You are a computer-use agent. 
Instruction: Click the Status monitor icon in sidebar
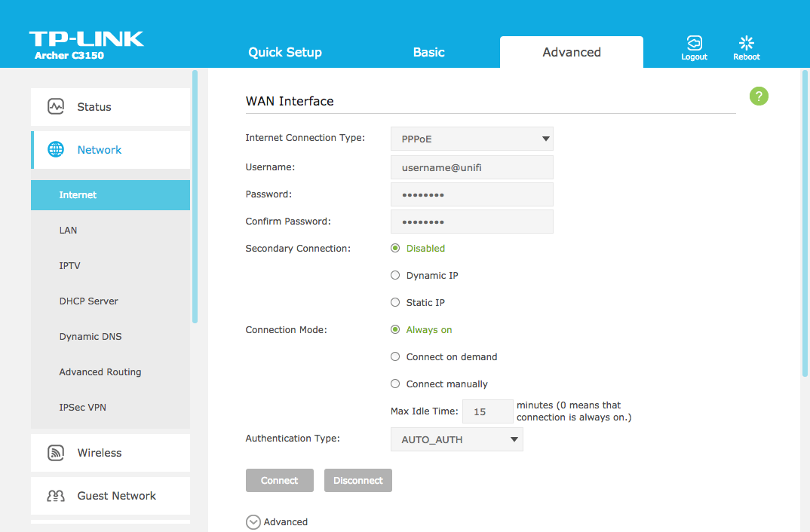tap(56, 107)
